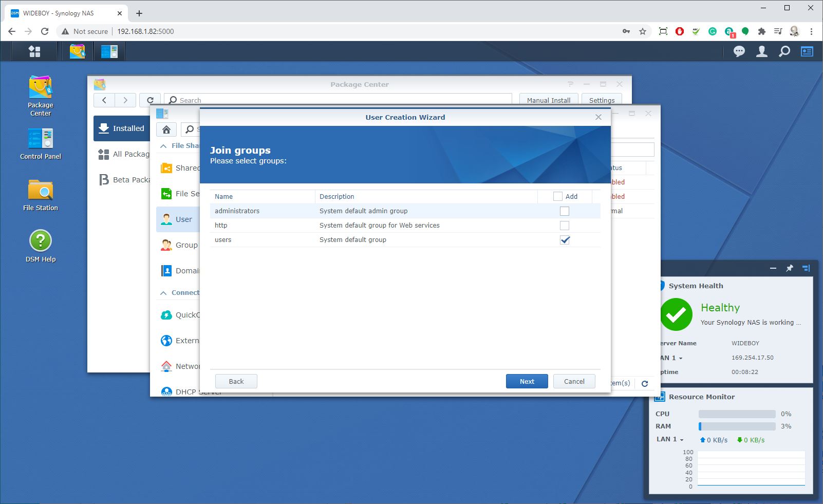Refresh the user list in Control Panel

[x=645, y=383]
